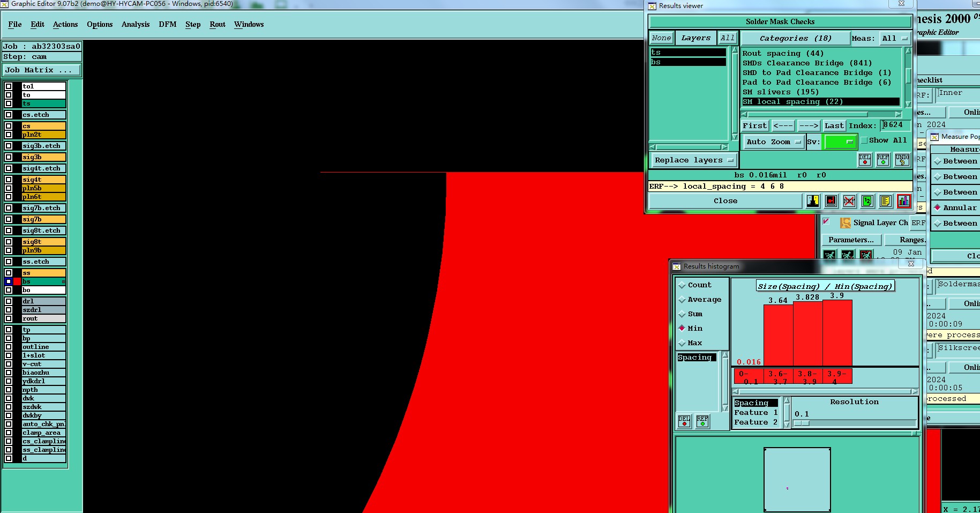Image resolution: width=980 pixels, height=513 pixels.
Task: Click the Parameters... button
Action: pyautogui.click(x=851, y=240)
